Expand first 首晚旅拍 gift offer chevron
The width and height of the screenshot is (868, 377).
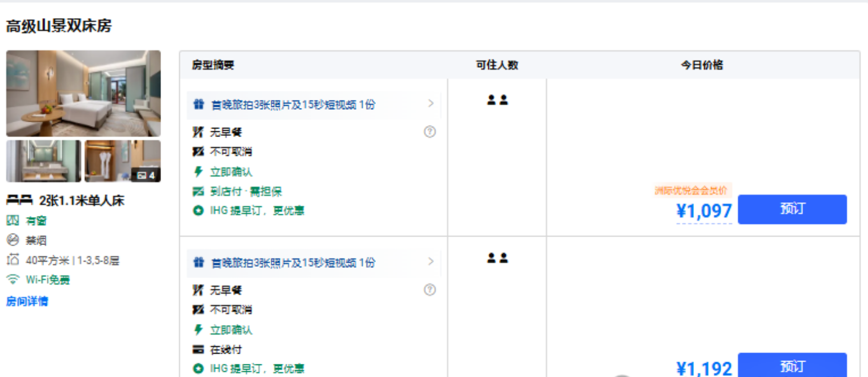point(431,103)
